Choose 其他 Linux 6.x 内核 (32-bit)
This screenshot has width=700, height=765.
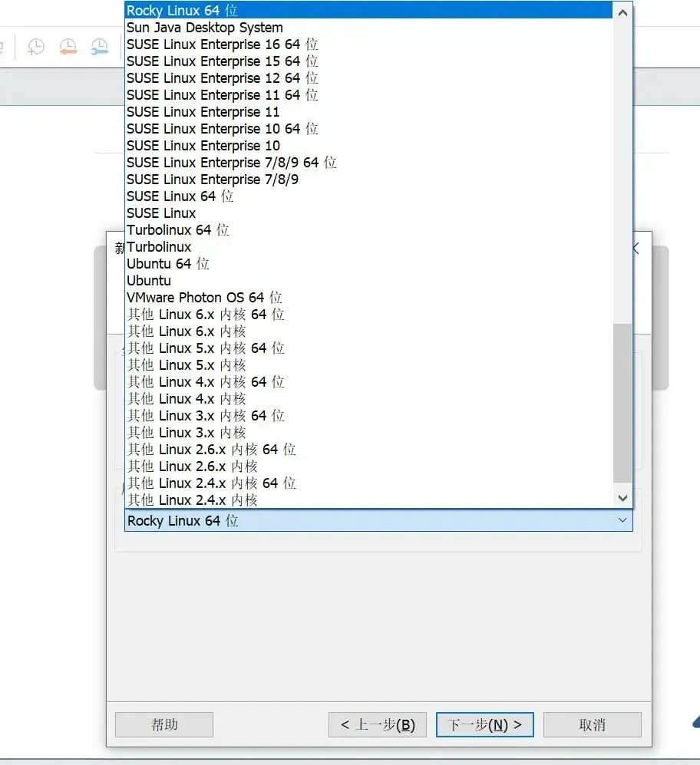pos(368,331)
